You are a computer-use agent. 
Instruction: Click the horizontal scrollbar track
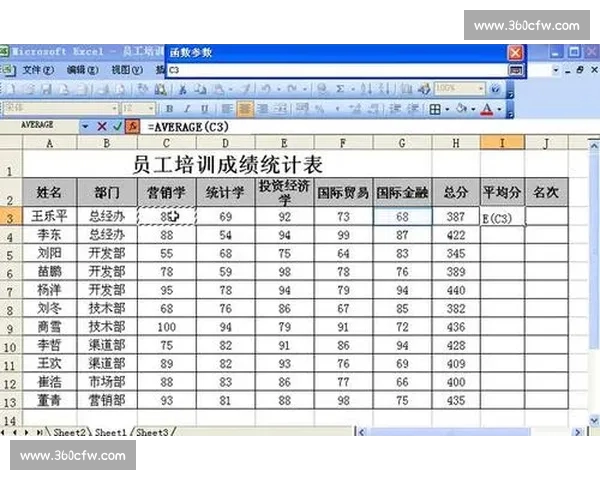point(470,432)
